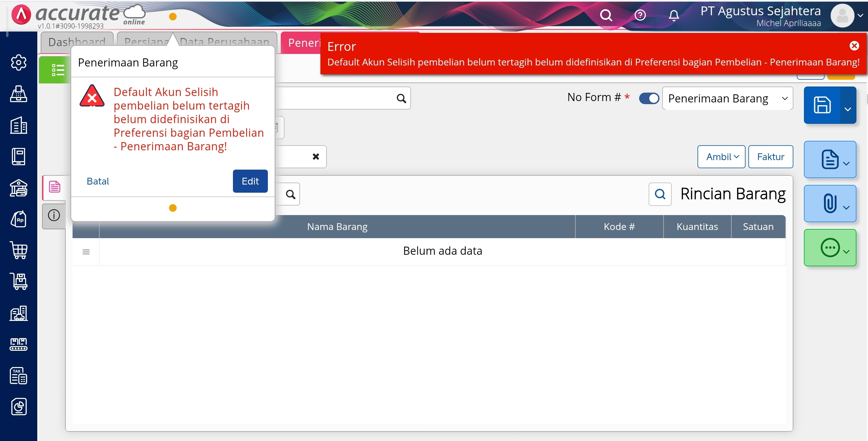This screenshot has width=868, height=441.
Task: Expand the Penerimaan Barang form type dropdown
Action: (x=727, y=98)
